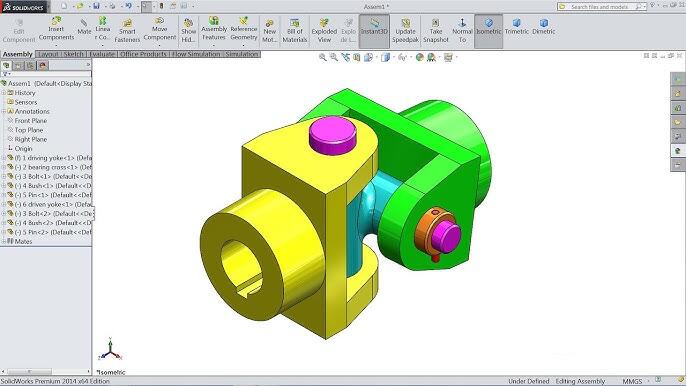Open the Reference Geometry dropdown arrow

tap(244, 45)
